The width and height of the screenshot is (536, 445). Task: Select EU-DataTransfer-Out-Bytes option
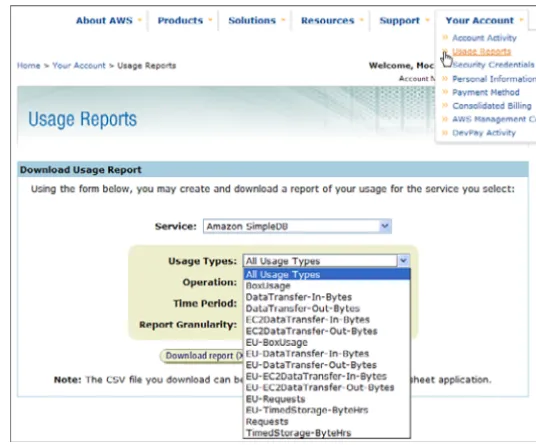point(327,365)
